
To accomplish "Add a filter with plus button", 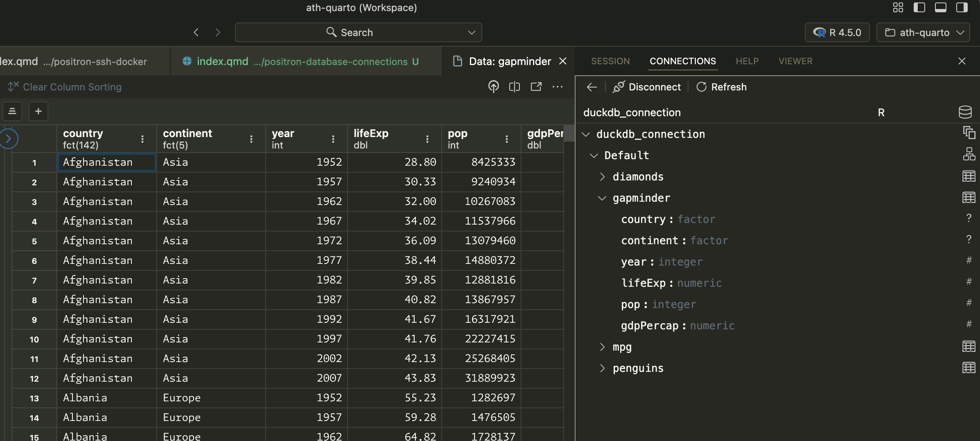I will coord(38,111).
